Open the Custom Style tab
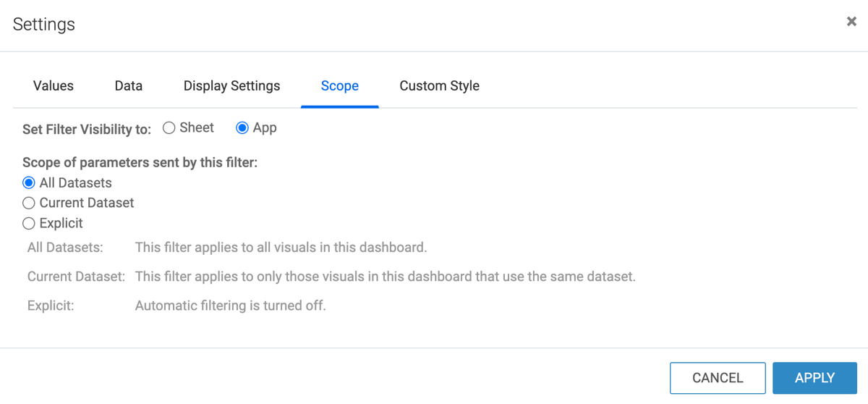868x404 pixels. 439,85
